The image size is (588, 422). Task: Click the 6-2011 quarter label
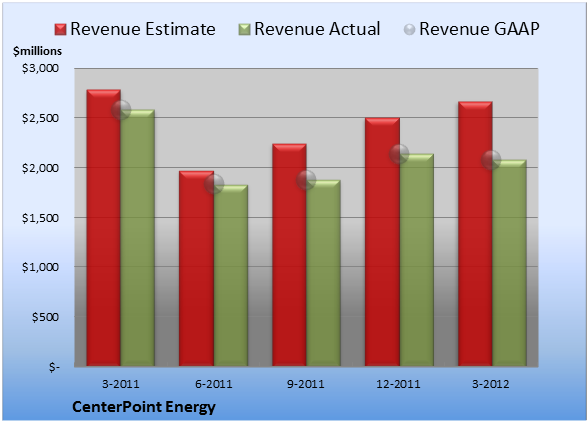[x=214, y=384]
